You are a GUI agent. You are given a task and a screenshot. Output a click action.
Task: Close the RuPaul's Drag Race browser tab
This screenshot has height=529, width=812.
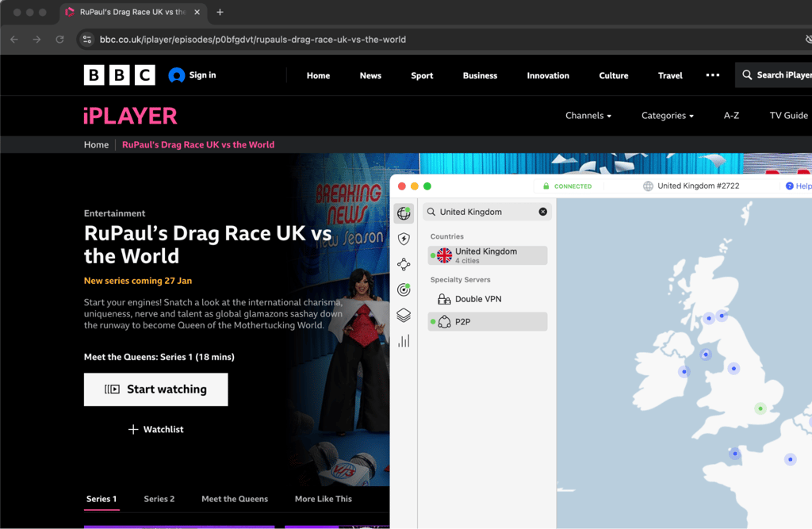coord(197,12)
